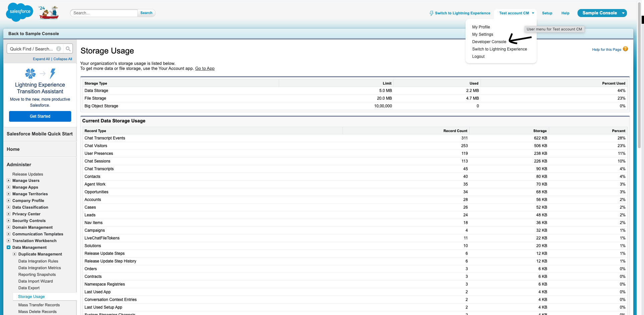Click the blue flower Classic icon
644x315 pixels.
30,74
